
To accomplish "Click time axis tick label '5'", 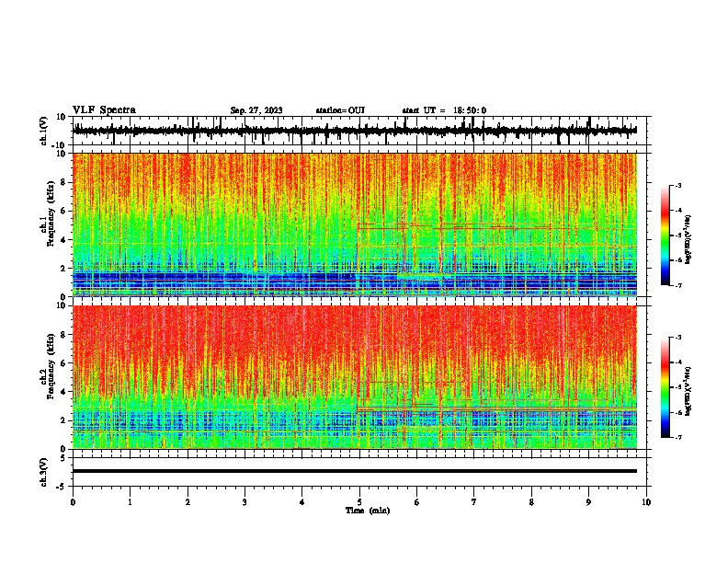I will point(359,502).
